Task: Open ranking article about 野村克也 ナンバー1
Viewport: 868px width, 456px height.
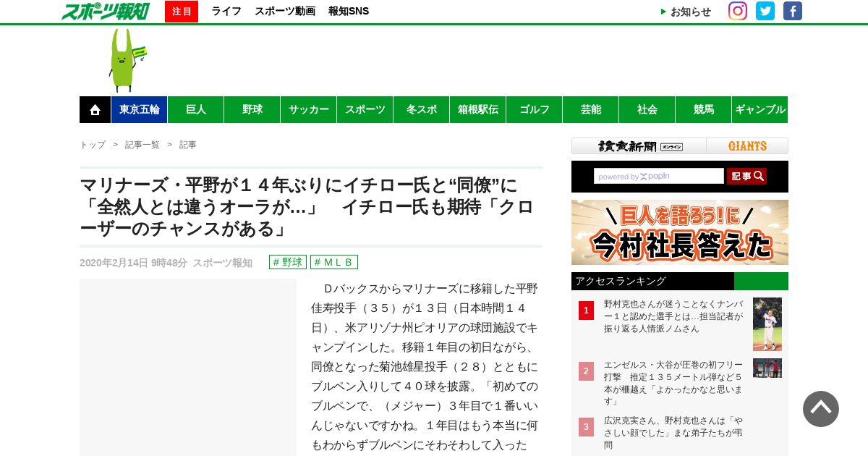Action: point(673,316)
